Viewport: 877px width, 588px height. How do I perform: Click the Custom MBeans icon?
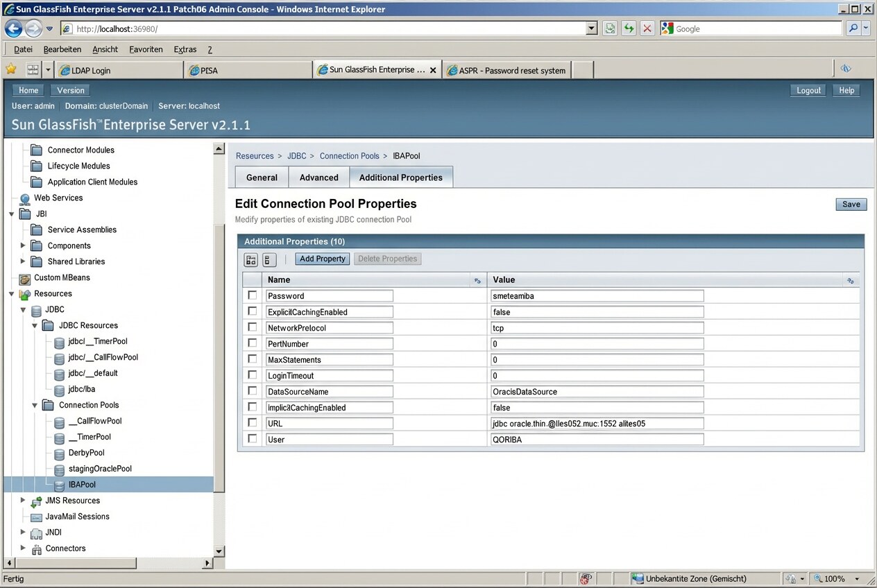tap(25, 278)
